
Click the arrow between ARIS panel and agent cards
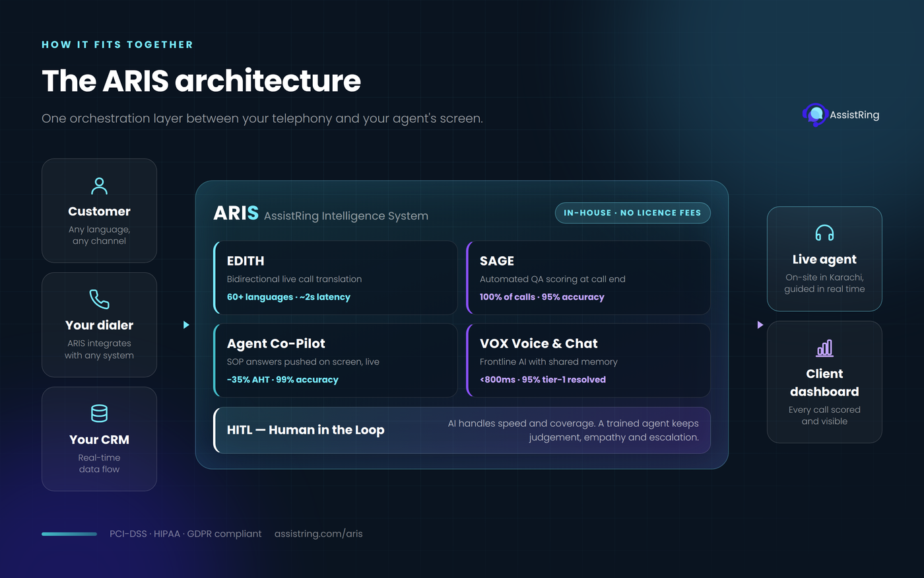point(760,325)
